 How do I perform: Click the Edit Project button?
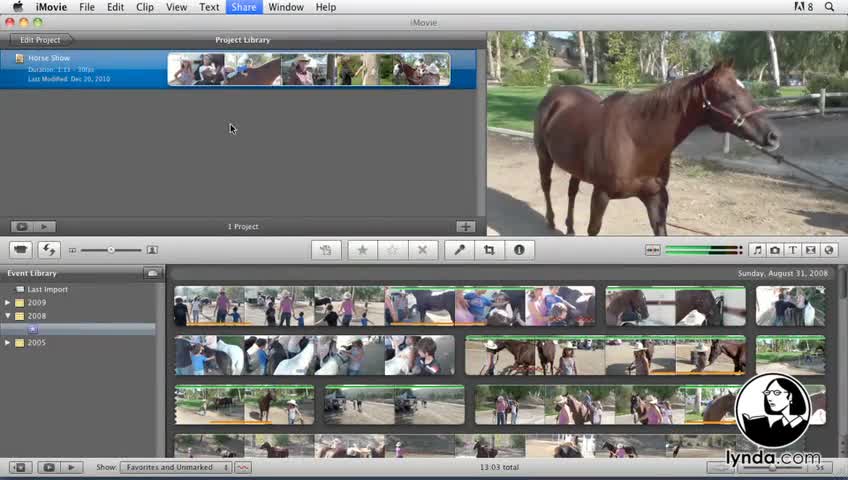[x=40, y=40]
